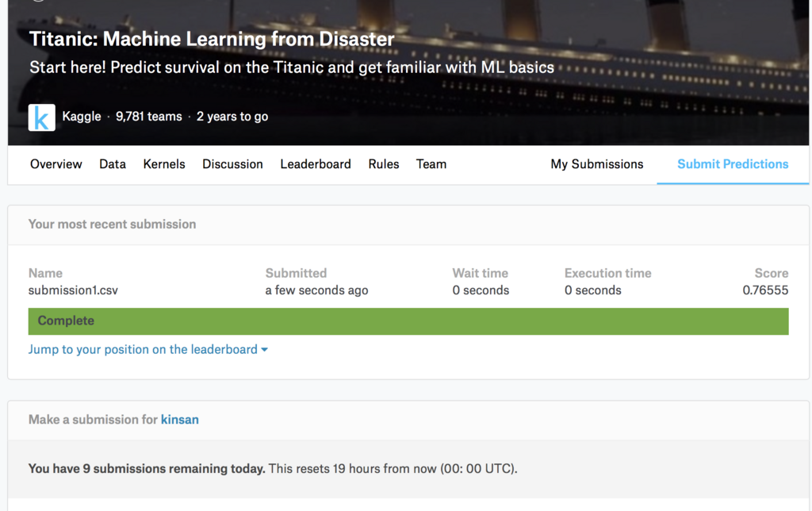Click the 'Submitted' column header
Viewport: 812px width, 511px height.
[296, 273]
